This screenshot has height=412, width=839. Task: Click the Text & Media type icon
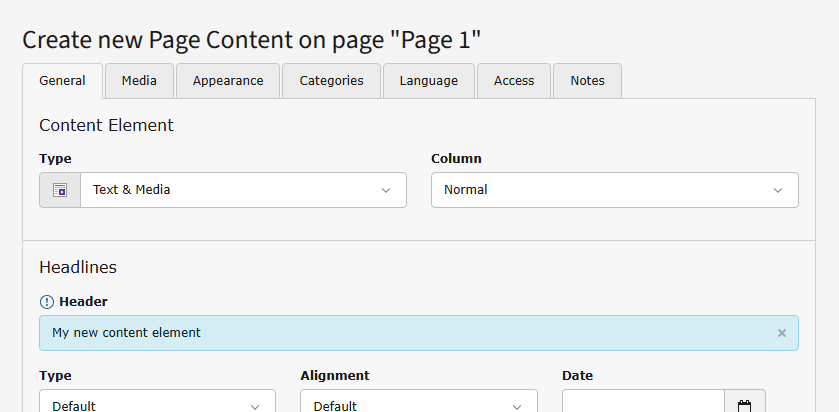click(60, 190)
